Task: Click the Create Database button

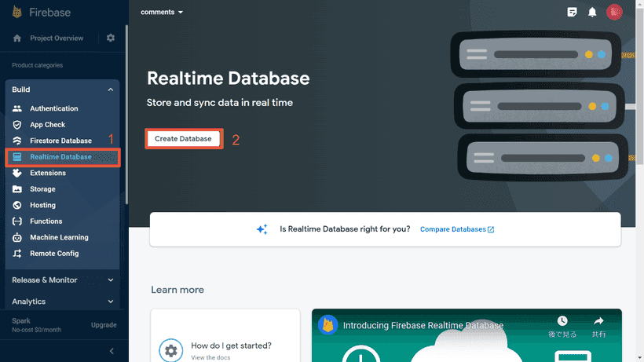Action: coord(183,139)
